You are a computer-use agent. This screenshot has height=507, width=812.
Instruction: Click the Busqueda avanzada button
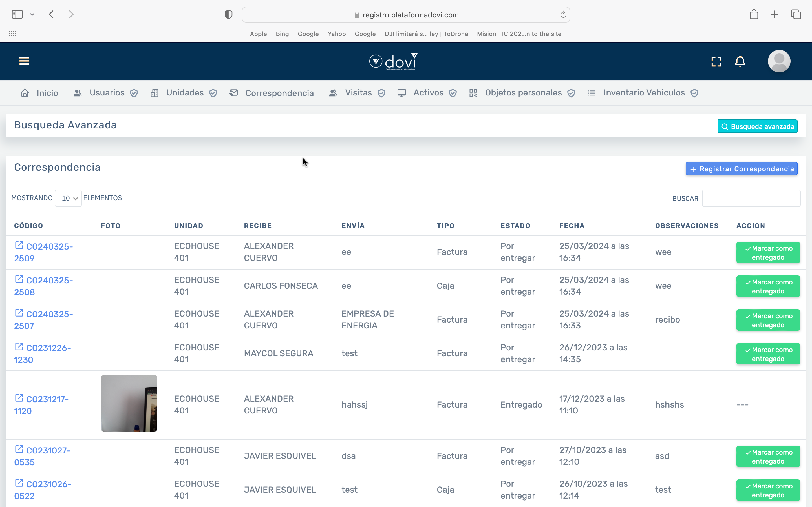pyautogui.click(x=757, y=126)
